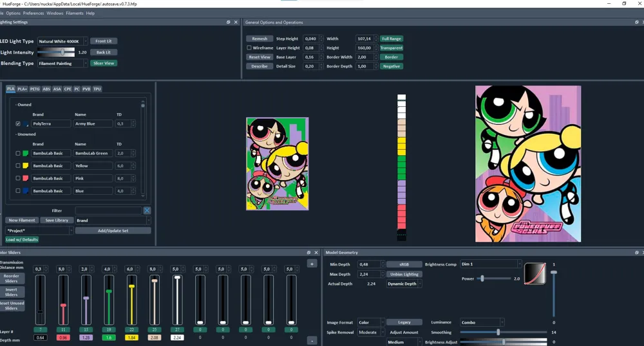The width and height of the screenshot is (644, 346).
Task: Float the Color Sliders panel
Action: [x=309, y=253]
